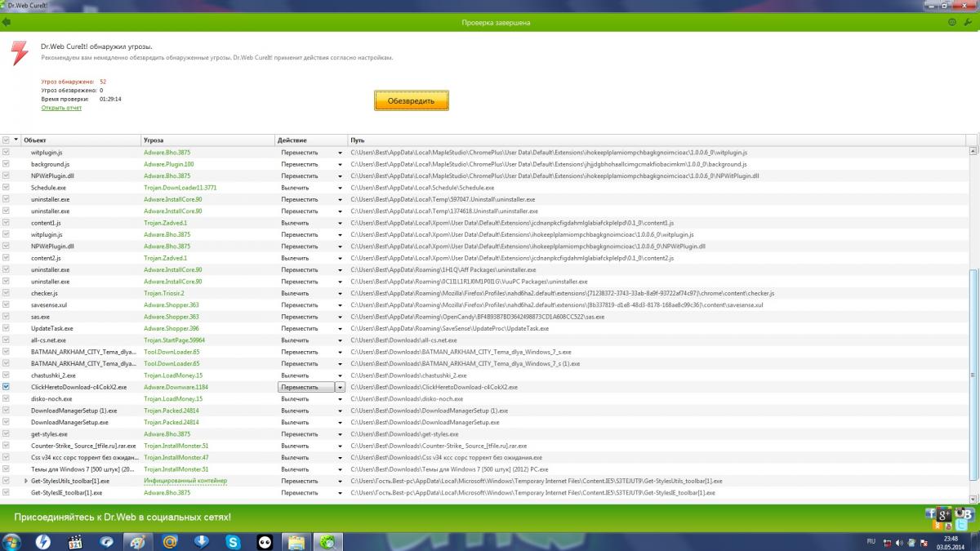Open Dr.Web Facebook page icon

(929, 513)
